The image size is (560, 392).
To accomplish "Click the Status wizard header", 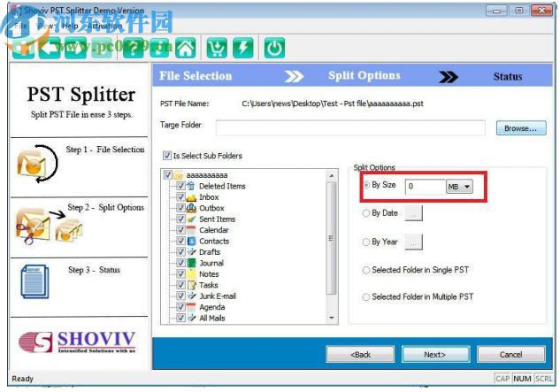I will click(x=508, y=76).
